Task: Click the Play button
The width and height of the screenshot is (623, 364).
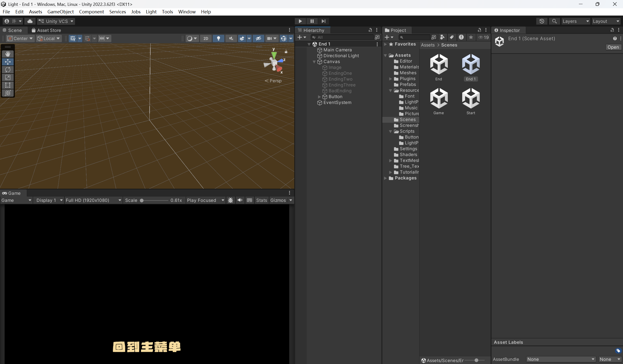Action: pyautogui.click(x=300, y=21)
